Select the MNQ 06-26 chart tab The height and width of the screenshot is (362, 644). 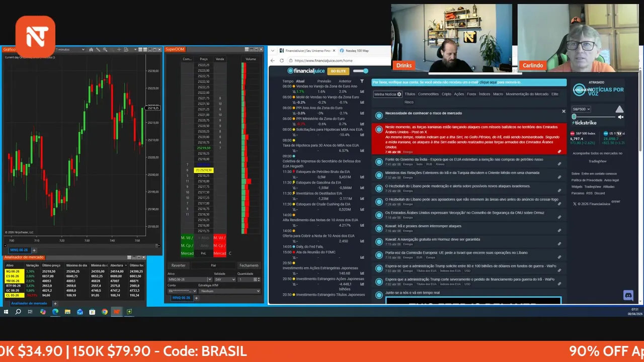pyautogui.click(x=20, y=250)
